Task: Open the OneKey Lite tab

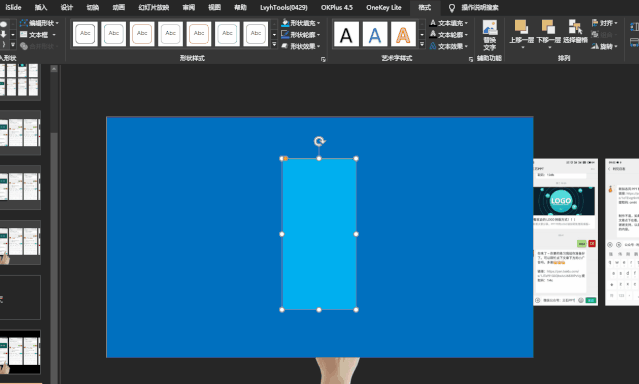Action: coord(383,7)
